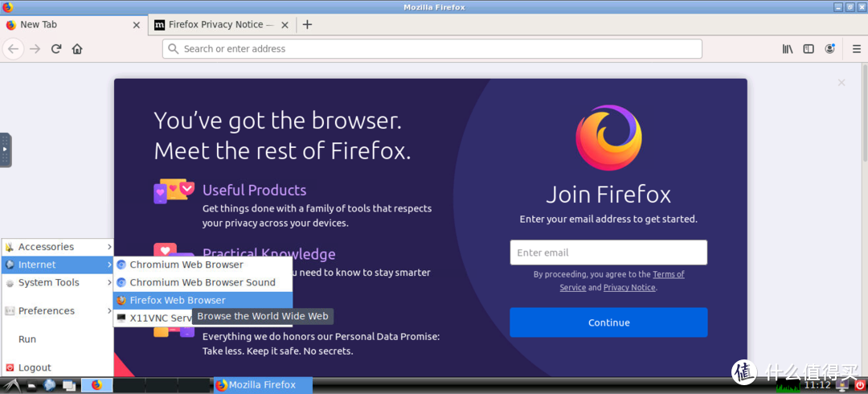
Task: Reload the current page
Action: (x=56, y=49)
